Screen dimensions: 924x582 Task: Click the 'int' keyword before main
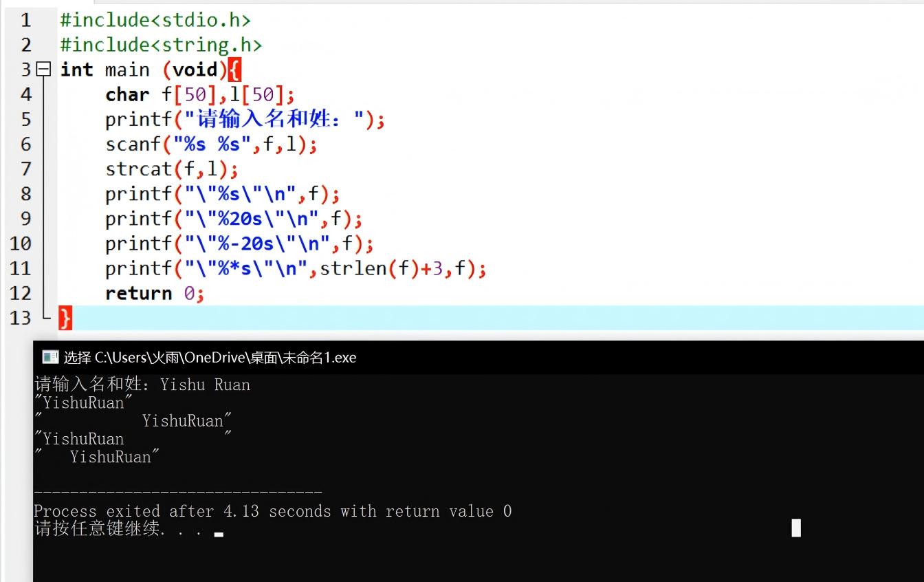(76, 69)
